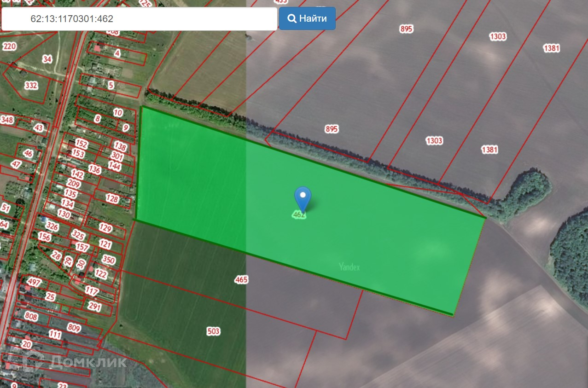This screenshot has width=588, height=388.
Task: Click parcel label 1303 near the top
Action: click(498, 37)
